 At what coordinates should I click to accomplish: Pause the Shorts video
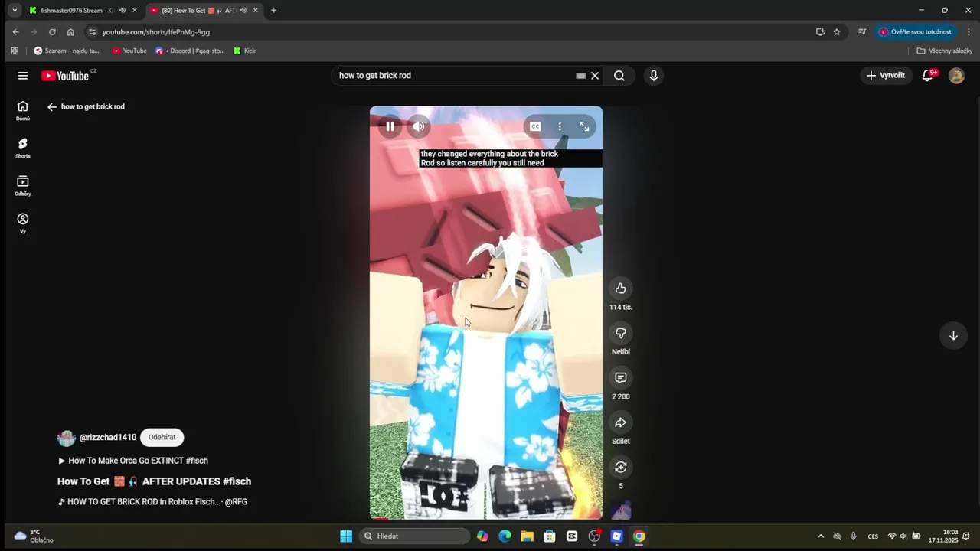coord(390,126)
